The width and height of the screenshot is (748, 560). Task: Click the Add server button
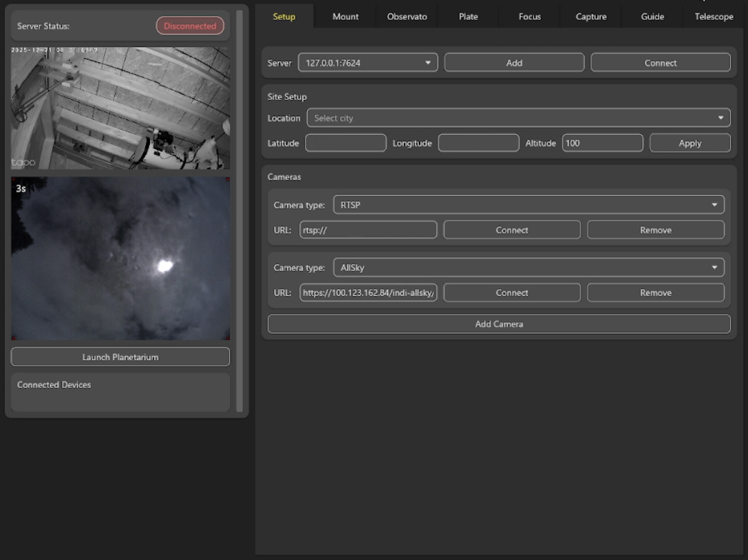coord(514,63)
